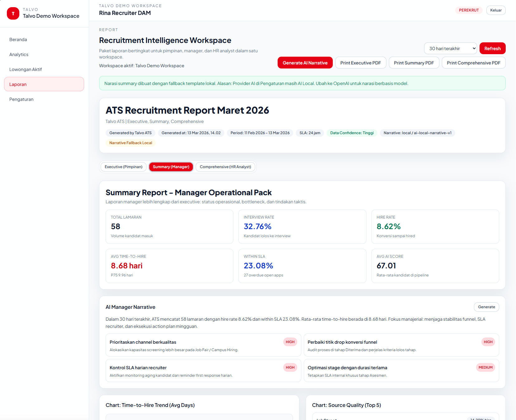Switch to the Executive (Pimpinan) tab
The height and width of the screenshot is (420, 516).
tap(123, 167)
